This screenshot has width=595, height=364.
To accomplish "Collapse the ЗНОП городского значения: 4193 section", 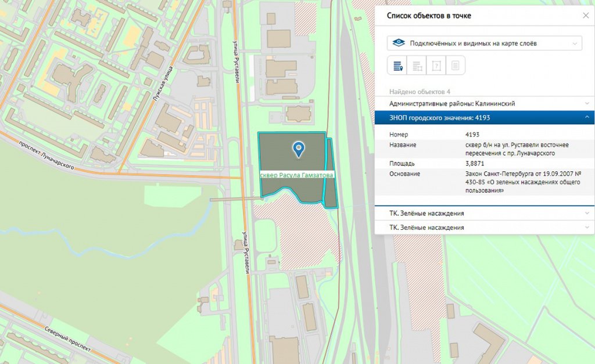I will click(484, 118).
